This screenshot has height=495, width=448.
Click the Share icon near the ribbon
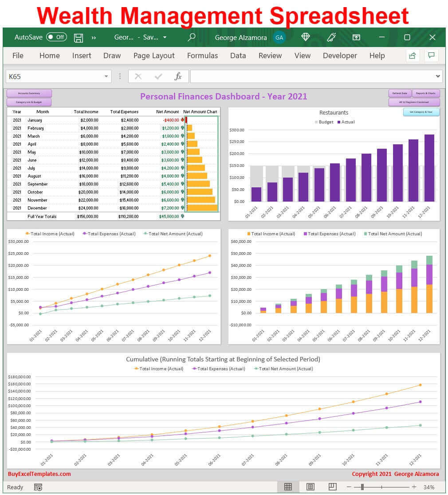pyautogui.click(x=412, y=55)
